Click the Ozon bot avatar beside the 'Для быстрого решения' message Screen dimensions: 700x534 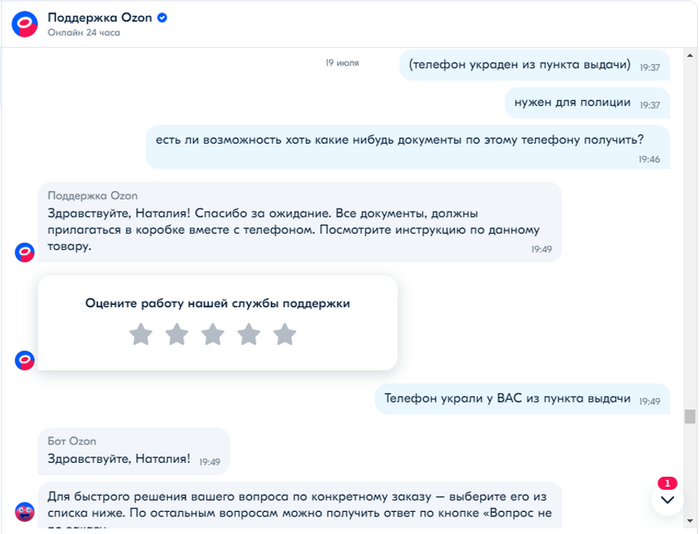tap(25, 512)
